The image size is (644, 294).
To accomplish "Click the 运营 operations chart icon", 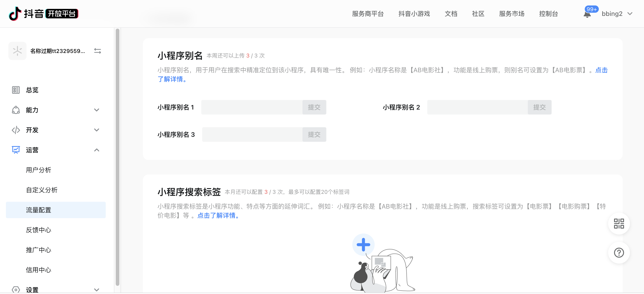I will [x=16, y=150].
